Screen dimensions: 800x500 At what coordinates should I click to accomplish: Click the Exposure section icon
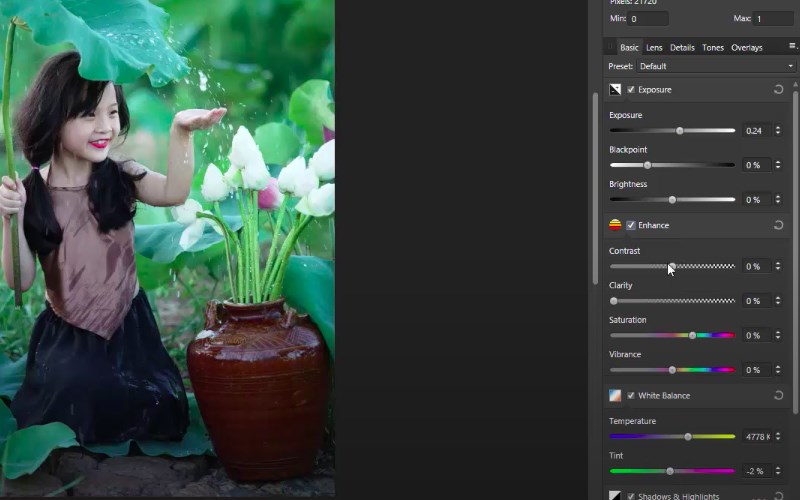(615, 90)
